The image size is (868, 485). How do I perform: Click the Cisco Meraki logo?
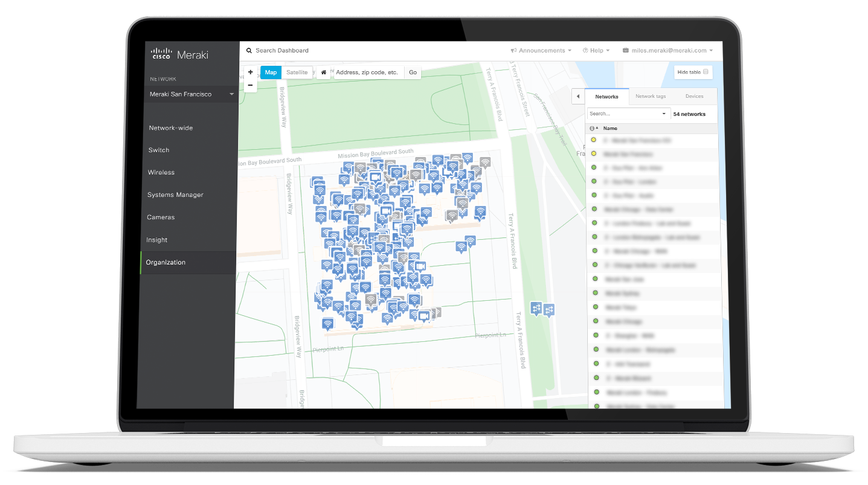pyautogui.click(x=179, y=54)
